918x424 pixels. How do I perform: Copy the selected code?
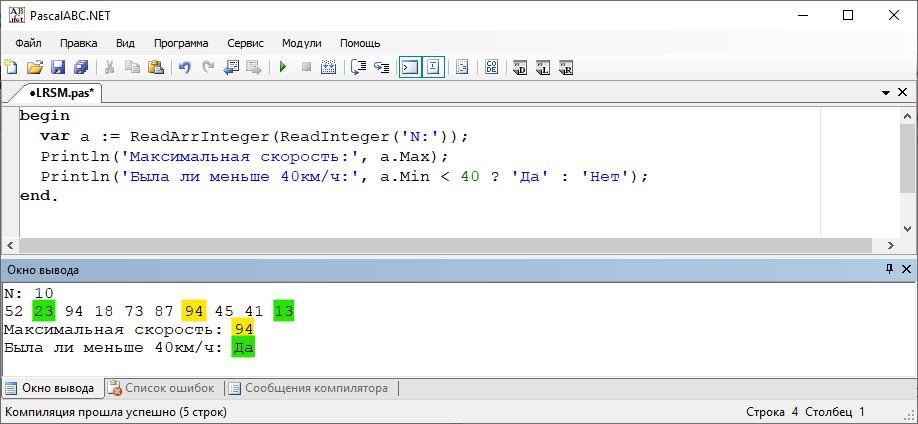coord(132,67)
